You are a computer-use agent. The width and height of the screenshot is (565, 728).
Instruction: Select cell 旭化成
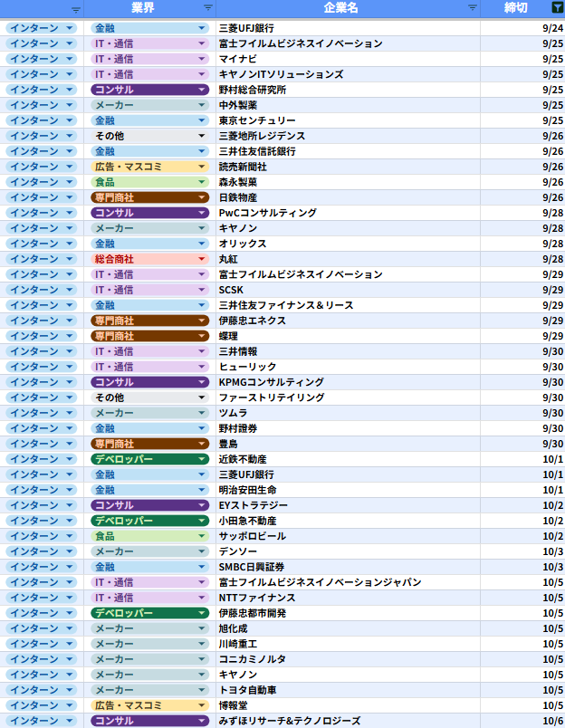[x=349, y=628]
